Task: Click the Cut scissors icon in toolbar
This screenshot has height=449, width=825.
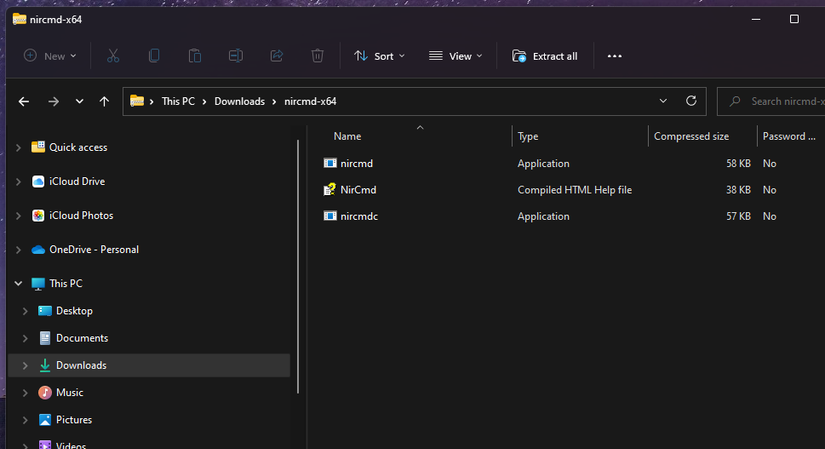Action: (113, 56)
